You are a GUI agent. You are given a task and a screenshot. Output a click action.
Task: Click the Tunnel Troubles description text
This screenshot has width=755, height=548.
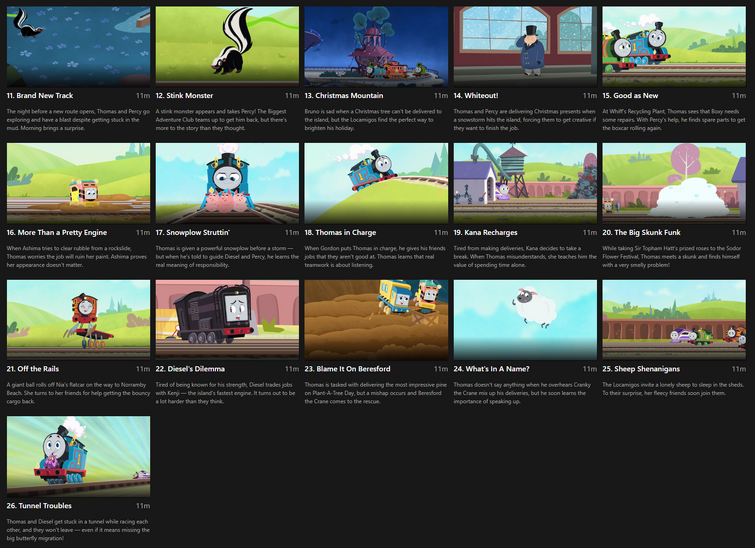pos(78,530)
